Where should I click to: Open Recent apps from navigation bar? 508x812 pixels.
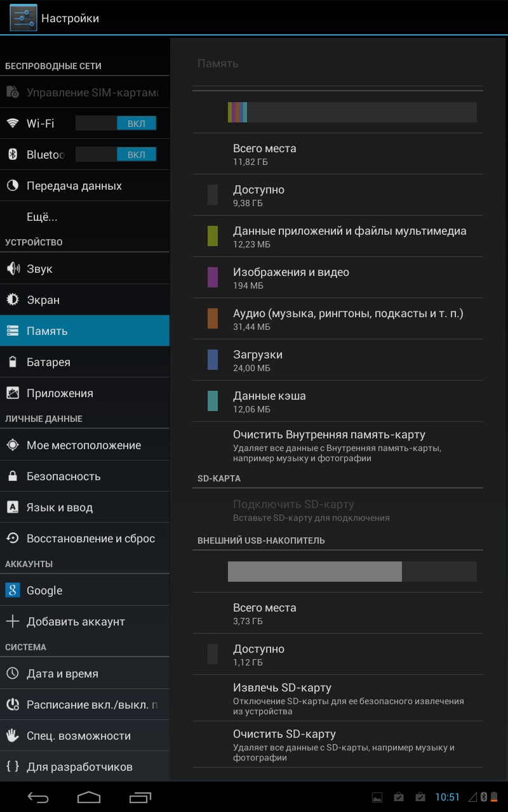[140, 797]
